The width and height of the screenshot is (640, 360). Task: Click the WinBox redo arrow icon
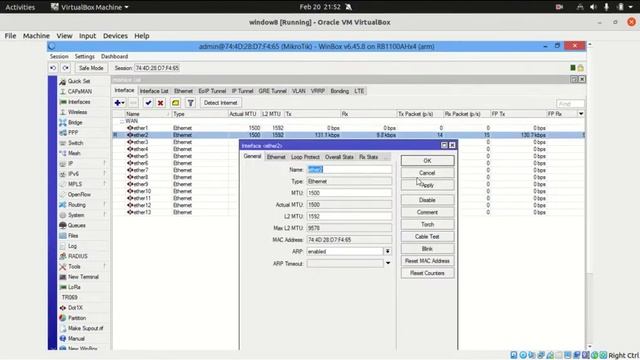click(66, 68)
